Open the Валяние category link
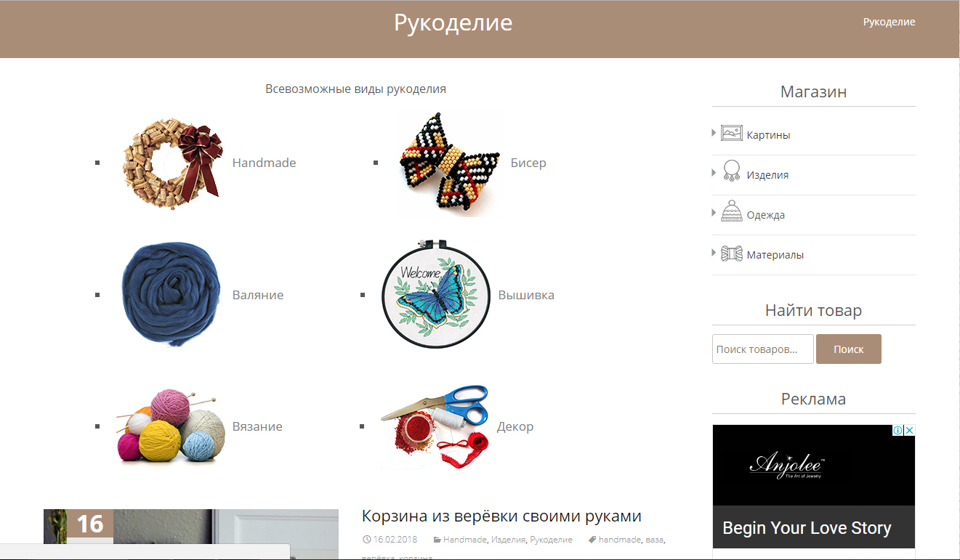Image resolution: width=960 pixels, height=560 pixels. pyautogui.click(x=258, y=295)
